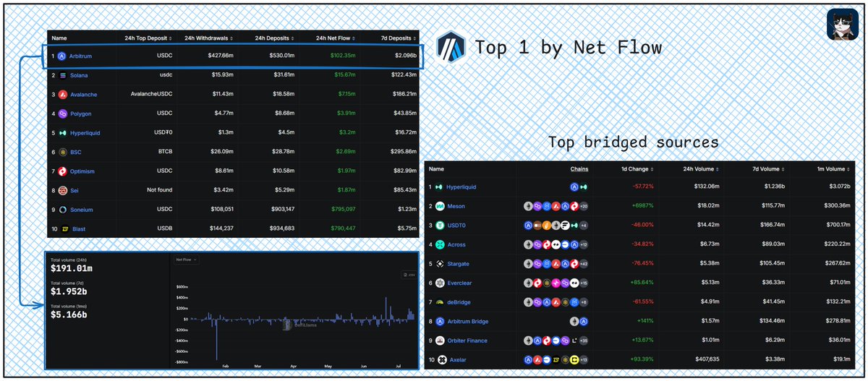Open the Across bridge link
The image size is (868, 381).
[x=457, y=244]
